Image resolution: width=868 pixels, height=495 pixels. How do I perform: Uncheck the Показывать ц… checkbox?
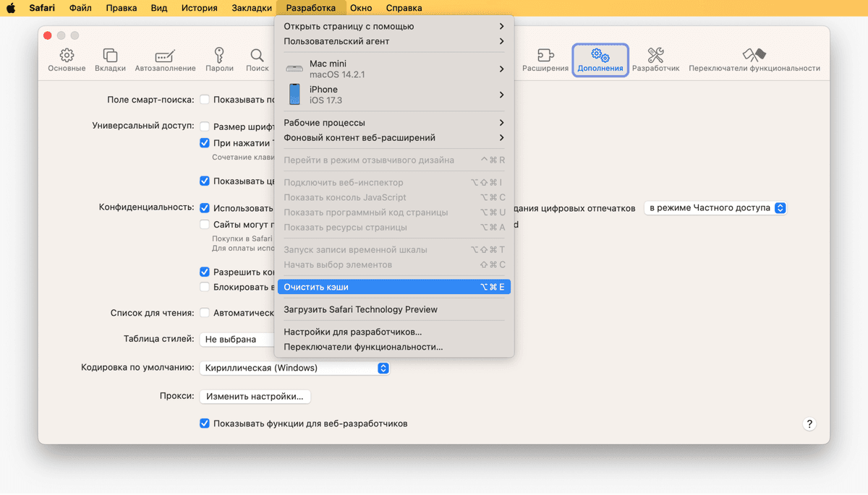coord(205,181)
